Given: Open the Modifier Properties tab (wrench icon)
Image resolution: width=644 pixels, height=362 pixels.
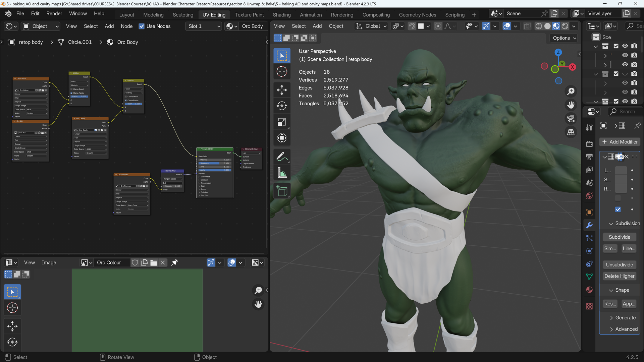Looking at the screenshot, I should tap(589, 225).
